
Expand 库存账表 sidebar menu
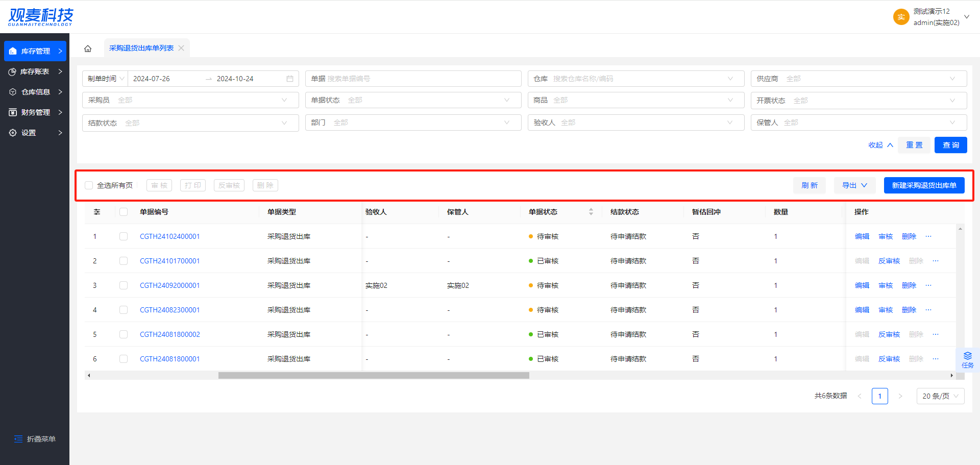pos(35,71)
